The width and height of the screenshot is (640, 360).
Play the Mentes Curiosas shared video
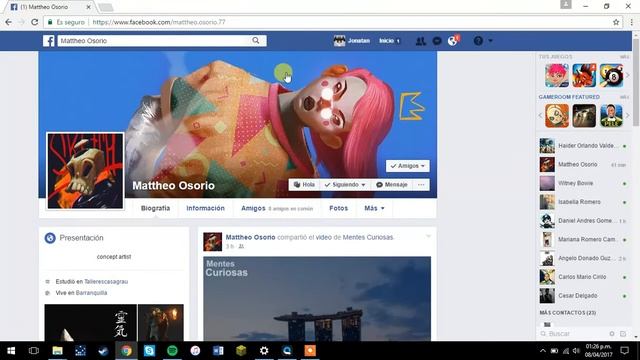(317, 299)
